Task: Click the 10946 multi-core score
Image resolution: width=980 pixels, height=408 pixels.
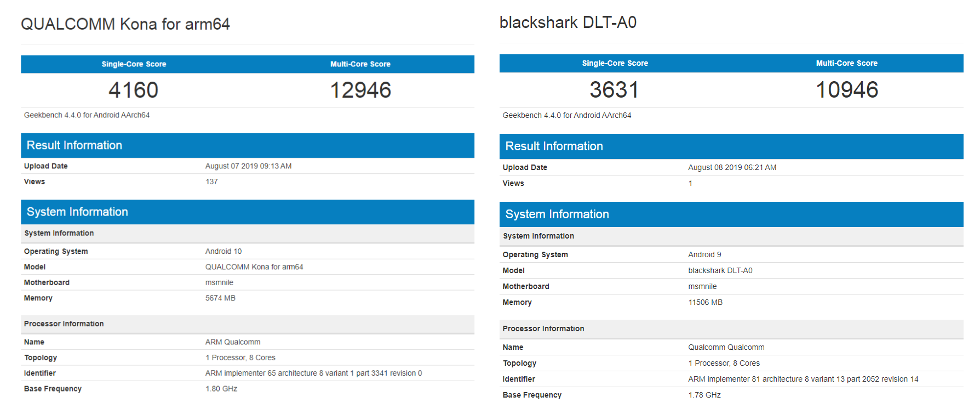Action: click(847, 90)
